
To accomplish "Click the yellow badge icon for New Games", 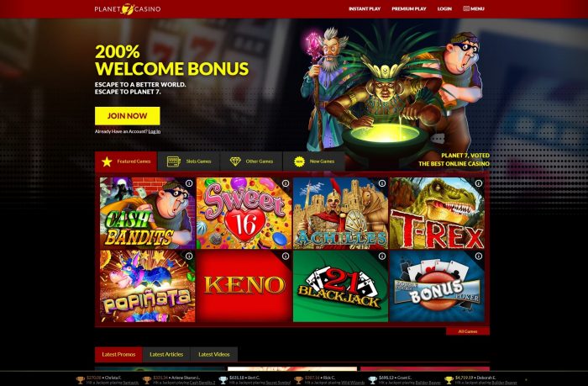I will point(299,161).
